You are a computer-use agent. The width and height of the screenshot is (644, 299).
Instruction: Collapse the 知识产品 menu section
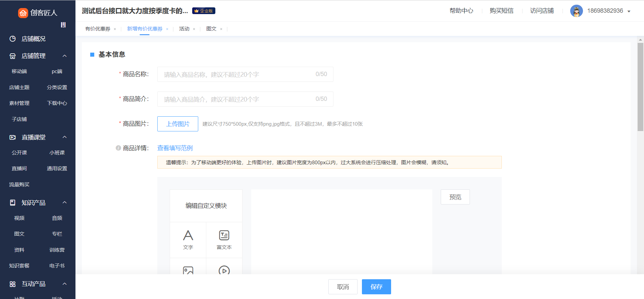pos(65,202)
